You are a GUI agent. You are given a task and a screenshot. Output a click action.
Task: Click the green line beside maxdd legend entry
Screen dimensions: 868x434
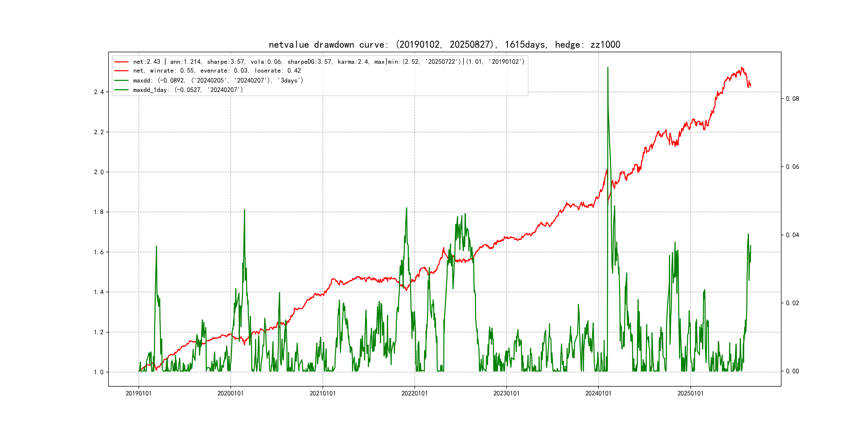point(121,81)
